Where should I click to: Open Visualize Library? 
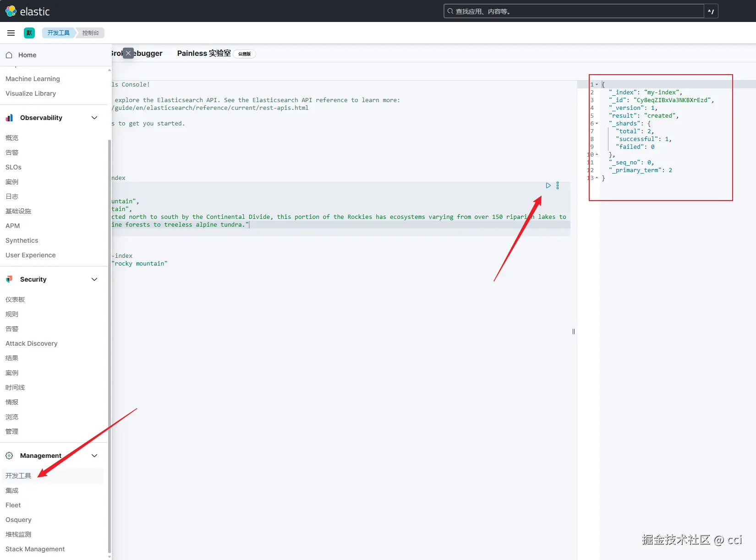(x=31, y=93)
